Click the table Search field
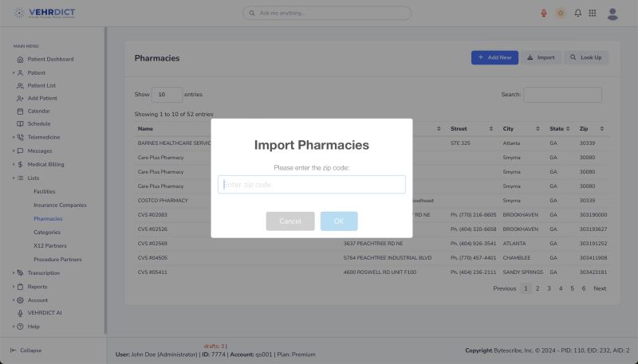The width and height of the screenshot is (638, 364). point(562,95)
